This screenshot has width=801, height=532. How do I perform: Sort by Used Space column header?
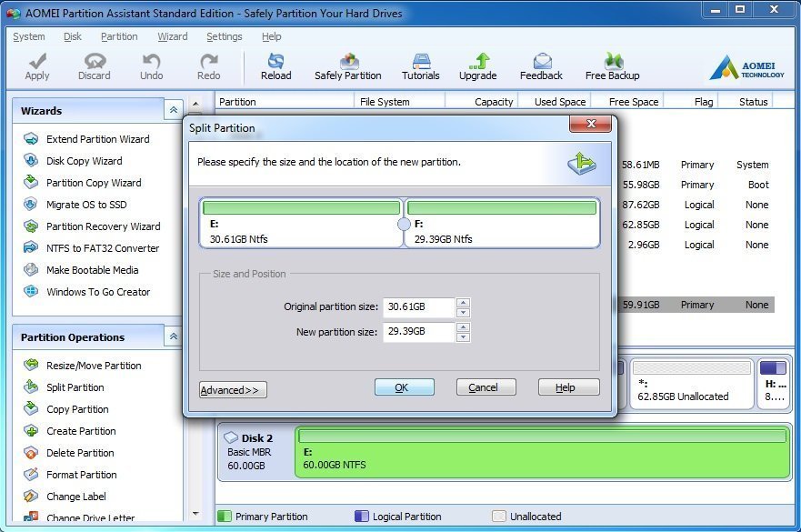point(556,102)
